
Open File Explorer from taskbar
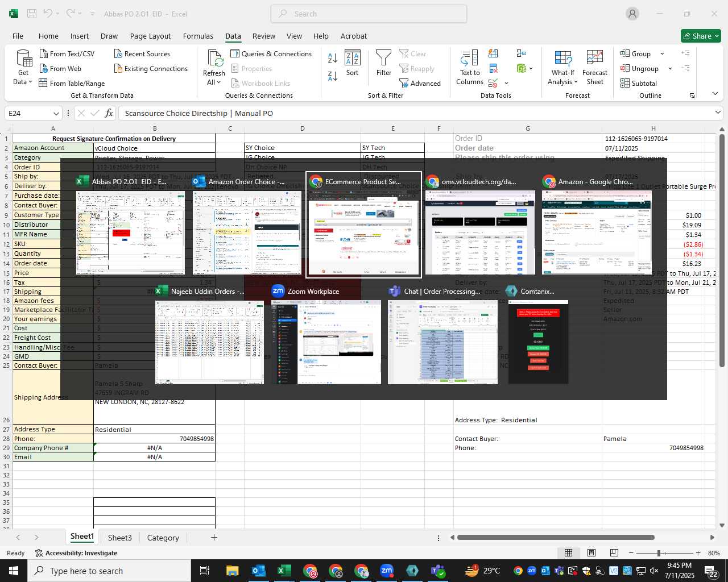click(233, 571)
